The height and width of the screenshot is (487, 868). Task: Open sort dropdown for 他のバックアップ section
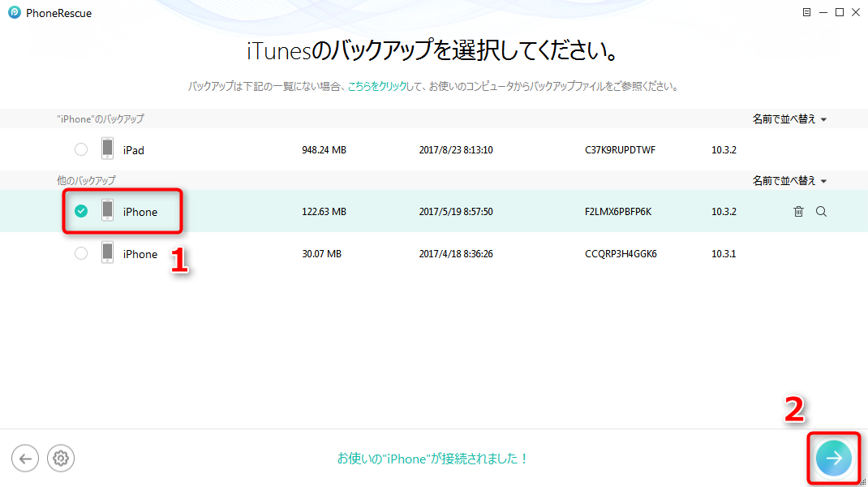click(789, 181)
